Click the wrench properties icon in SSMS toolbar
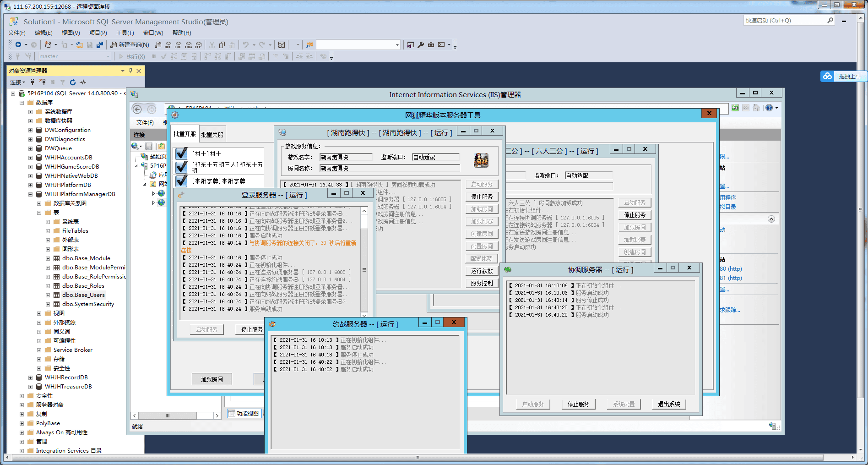 point(421,45)
